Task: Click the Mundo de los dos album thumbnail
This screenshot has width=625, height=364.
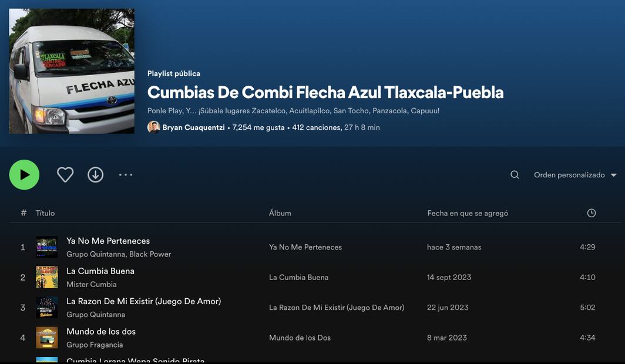Action: tap(47, 338)
